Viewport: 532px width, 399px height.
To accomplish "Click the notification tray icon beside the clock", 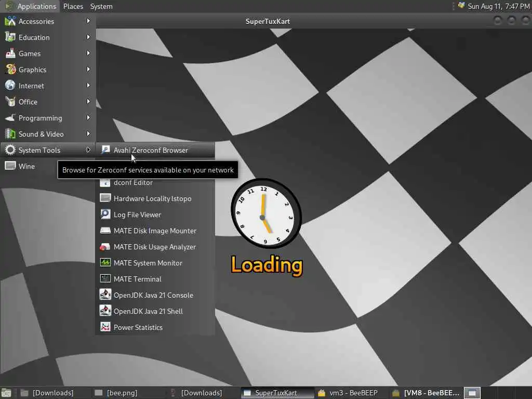I will (461, 5).
